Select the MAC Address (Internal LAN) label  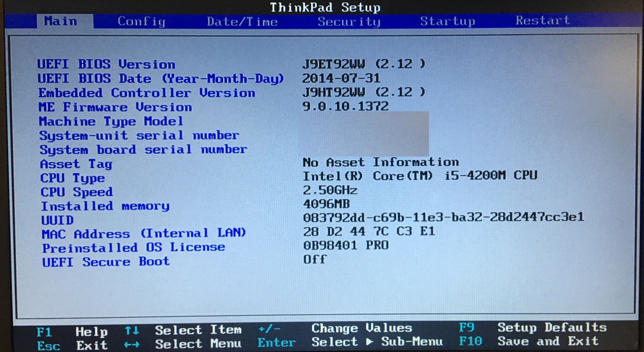tap(144, 234)
